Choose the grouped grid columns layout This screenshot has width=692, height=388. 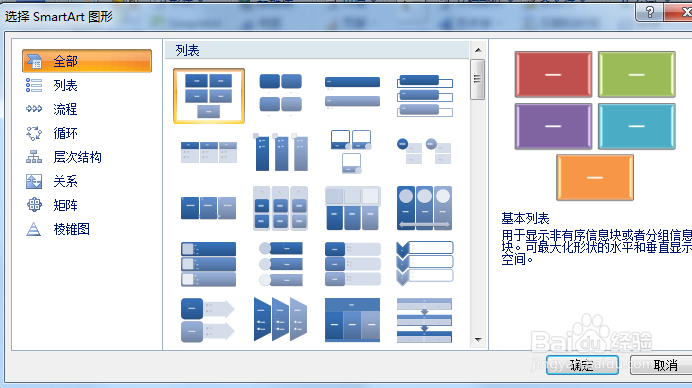coord(281,208)
